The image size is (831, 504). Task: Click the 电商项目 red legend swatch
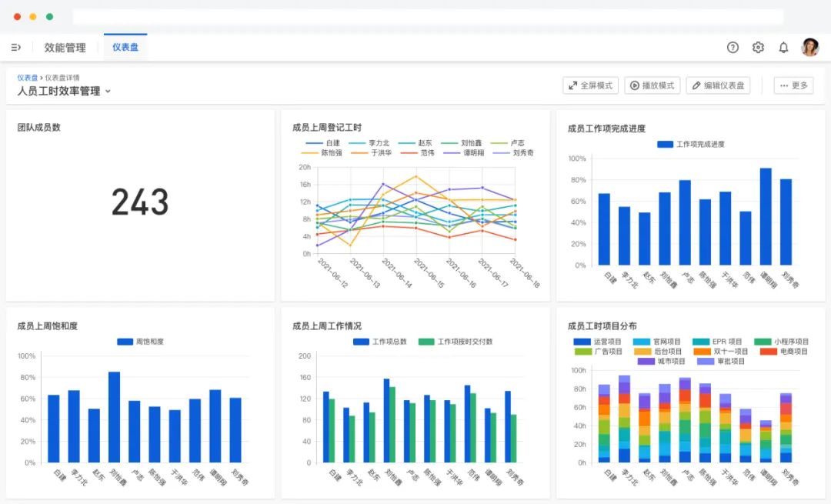click(x=769, y=352)
